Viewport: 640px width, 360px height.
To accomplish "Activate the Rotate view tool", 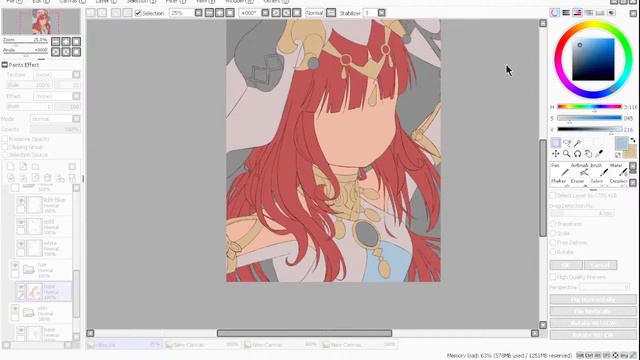I will (577, 153).
